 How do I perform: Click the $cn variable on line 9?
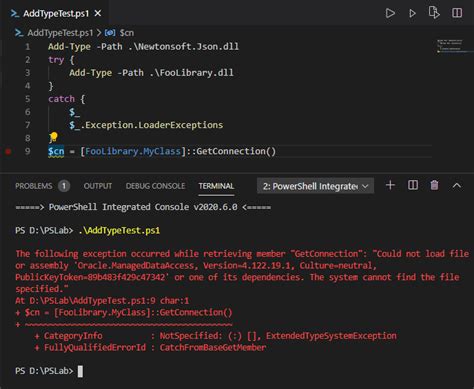pyautogui.click(x=56, y=152)
